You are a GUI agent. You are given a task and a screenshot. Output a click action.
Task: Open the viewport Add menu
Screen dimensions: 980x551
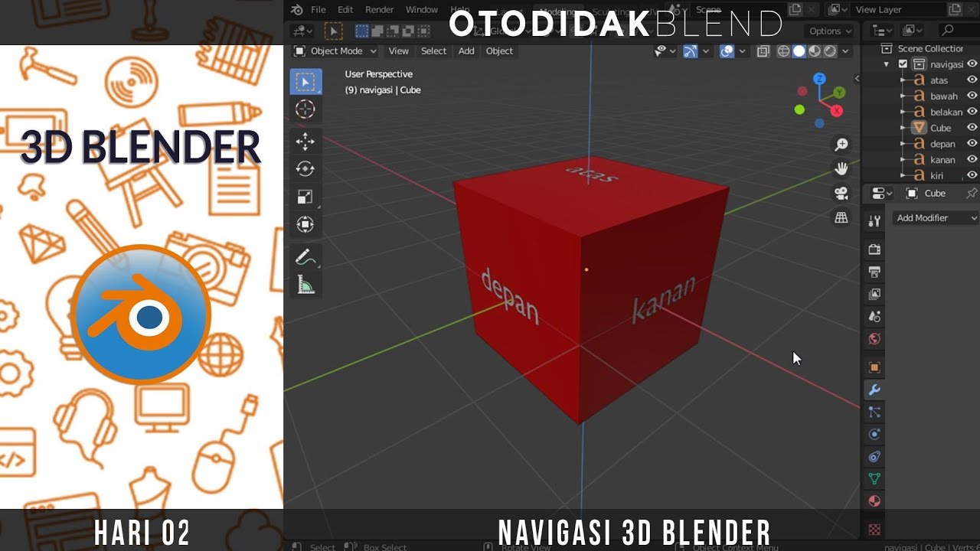click(466, 51)
